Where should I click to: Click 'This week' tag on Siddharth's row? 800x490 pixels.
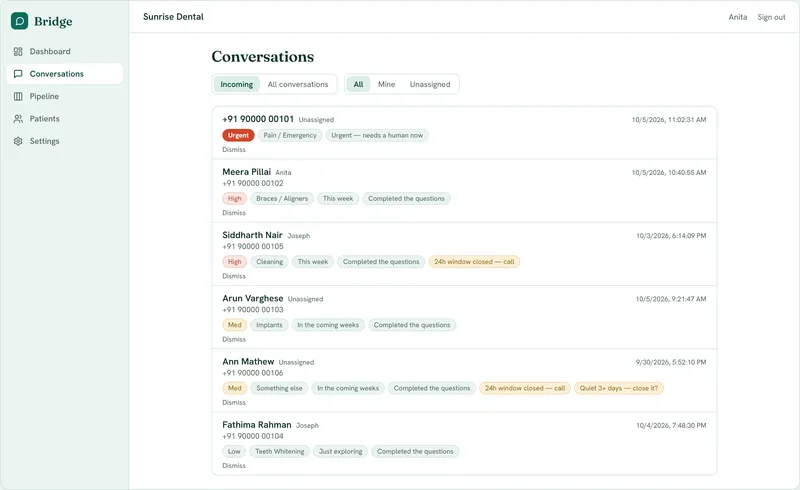pos(313,262)
